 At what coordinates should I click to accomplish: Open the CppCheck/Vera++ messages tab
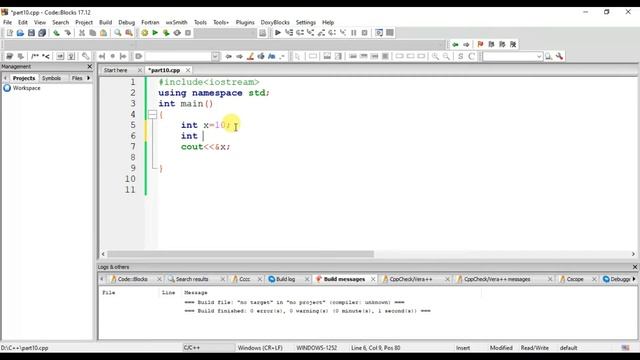coord(497,279)
